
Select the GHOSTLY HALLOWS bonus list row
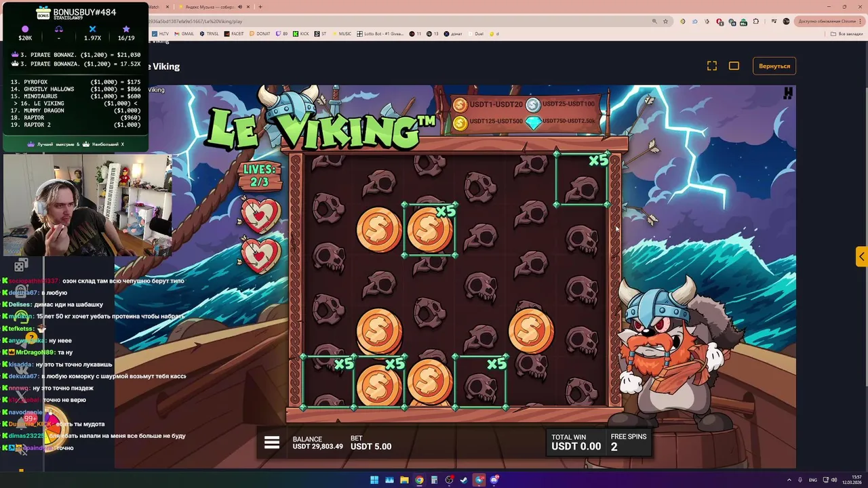[x=75, y=89]
